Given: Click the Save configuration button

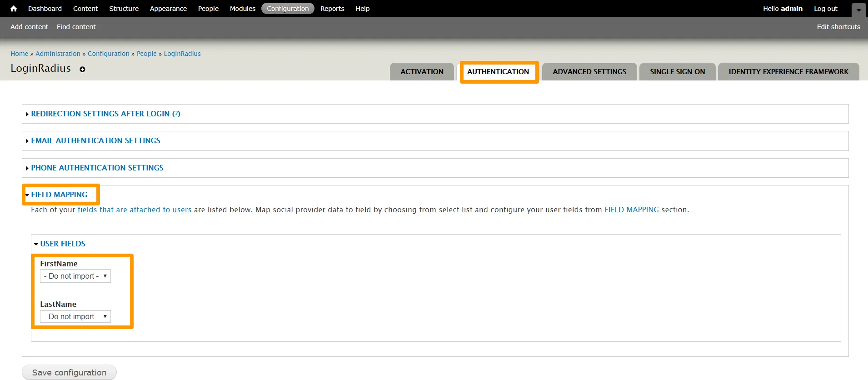Looking at the screenshot, I should [69, 373].
